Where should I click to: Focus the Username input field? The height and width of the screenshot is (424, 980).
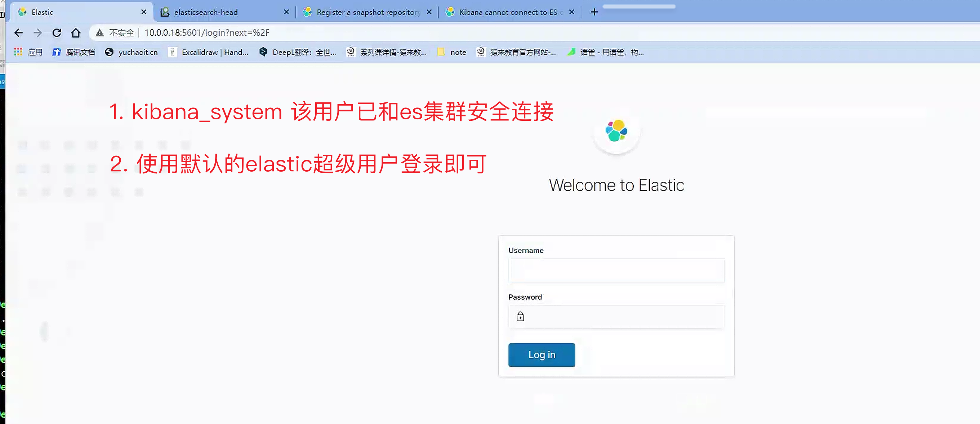[616, 271]
